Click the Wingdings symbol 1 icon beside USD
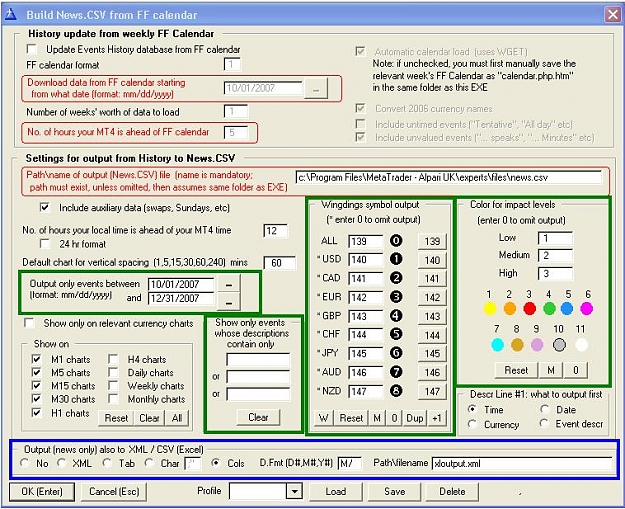 (396, 259)
